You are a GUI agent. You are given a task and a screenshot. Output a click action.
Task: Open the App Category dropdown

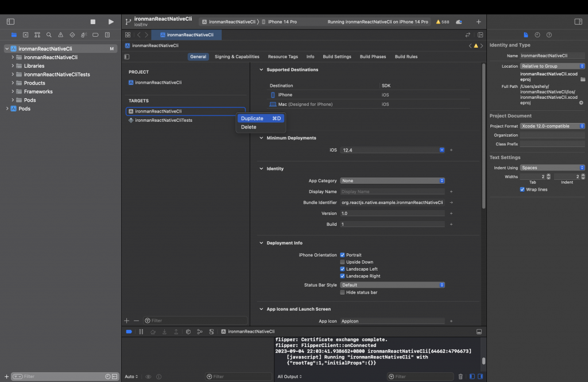[392, 181]
